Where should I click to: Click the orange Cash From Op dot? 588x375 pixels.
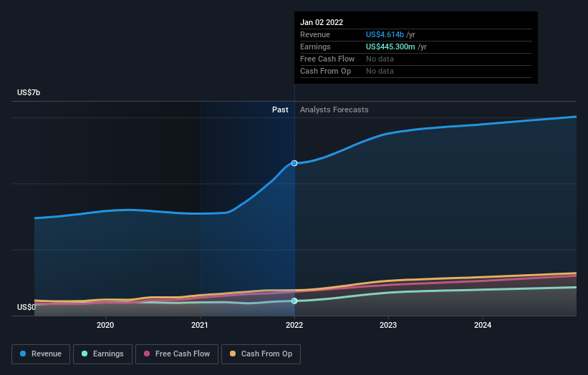[233, 354]
